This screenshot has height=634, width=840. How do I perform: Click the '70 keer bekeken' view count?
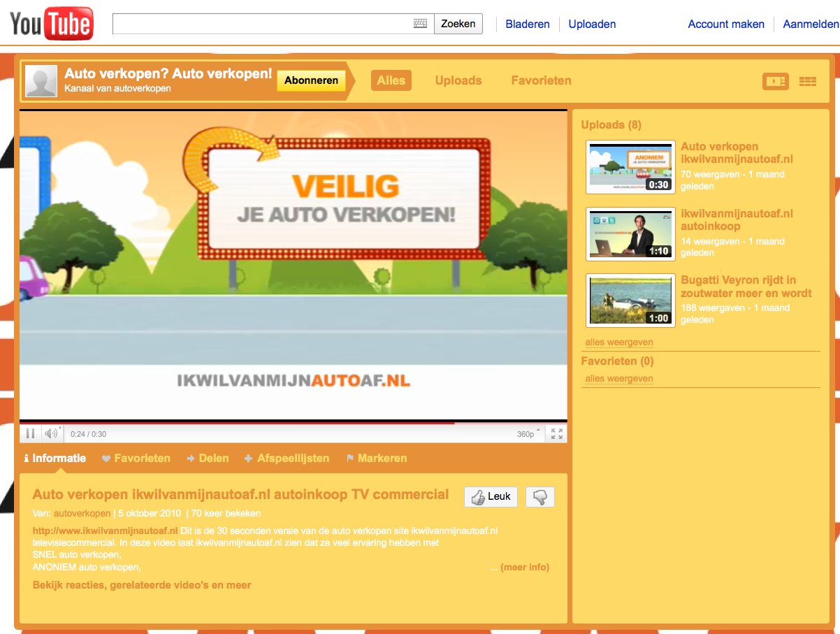coord(226,513)
